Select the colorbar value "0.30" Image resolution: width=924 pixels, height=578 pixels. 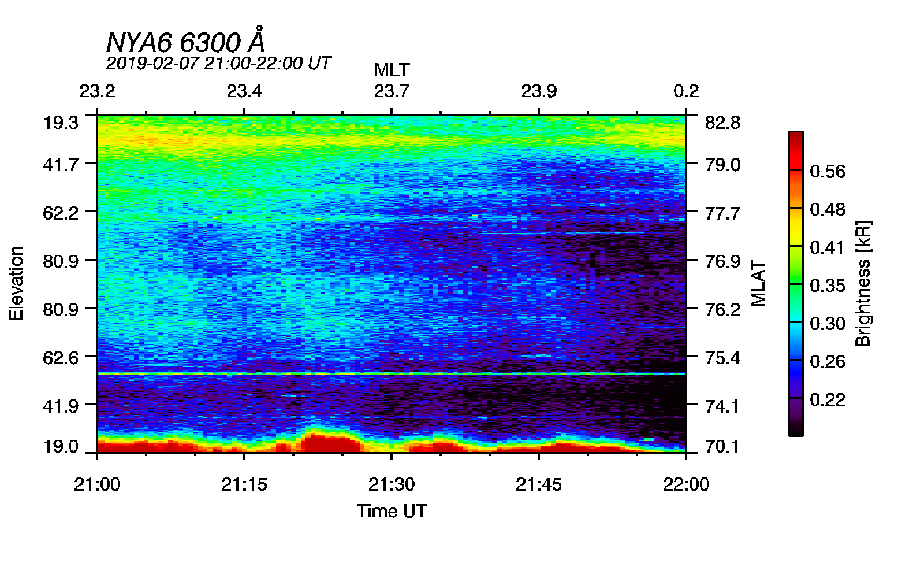[x=828, y=324]
